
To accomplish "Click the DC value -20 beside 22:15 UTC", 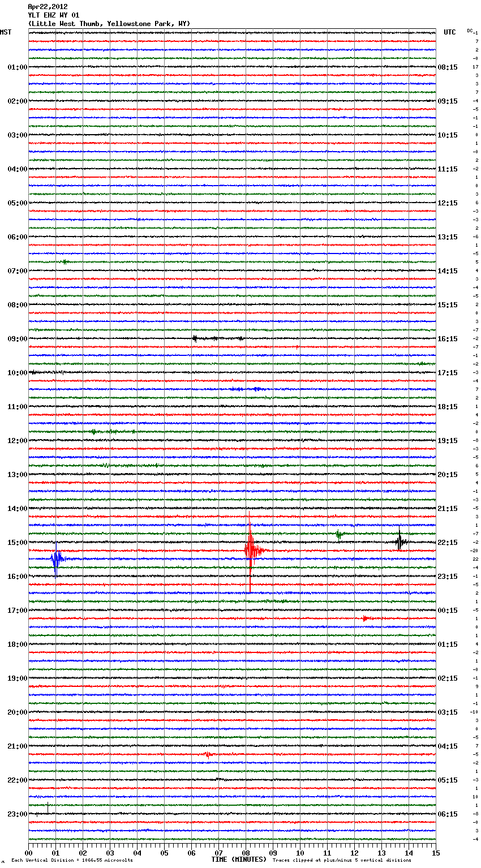I will pyautogui.click(x=474, y=551).
